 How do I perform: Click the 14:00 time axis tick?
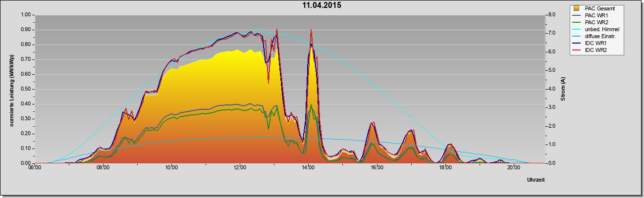[308, 167]
